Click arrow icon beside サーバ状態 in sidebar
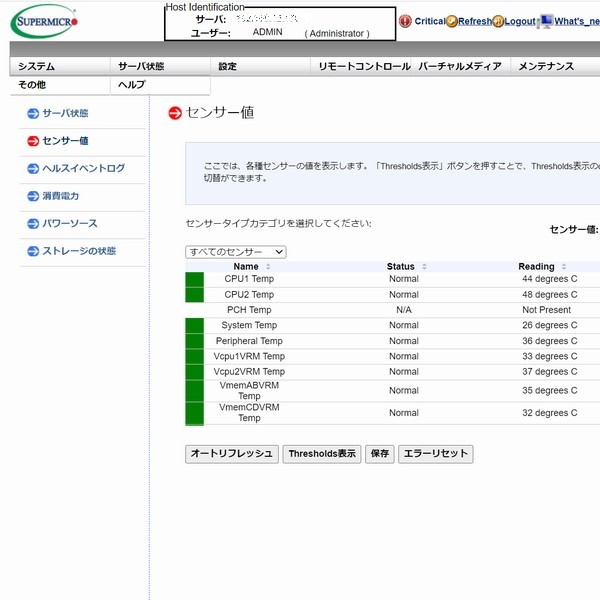The image size is (600, 600). 33,114
